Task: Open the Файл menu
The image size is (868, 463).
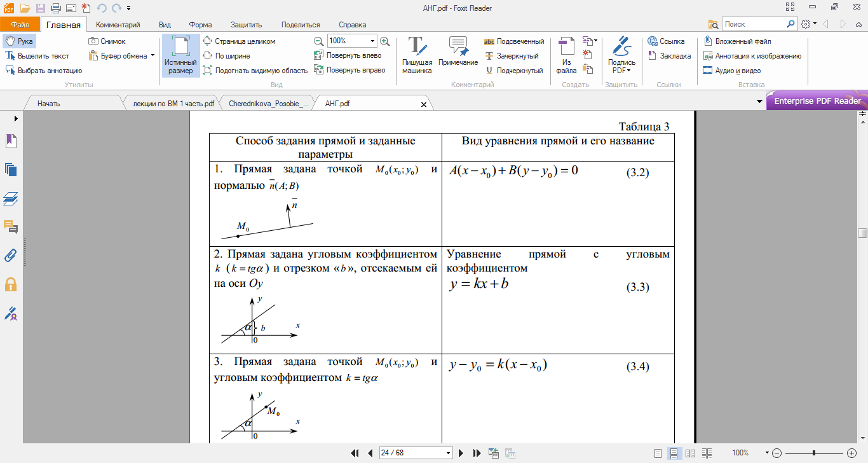Action: coord(20,25)
